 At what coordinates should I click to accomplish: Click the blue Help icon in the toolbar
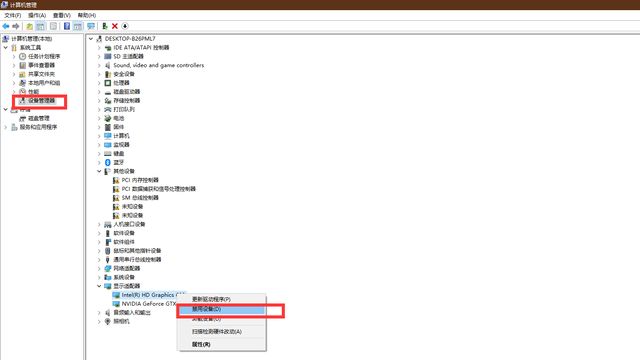coord(67,26)
